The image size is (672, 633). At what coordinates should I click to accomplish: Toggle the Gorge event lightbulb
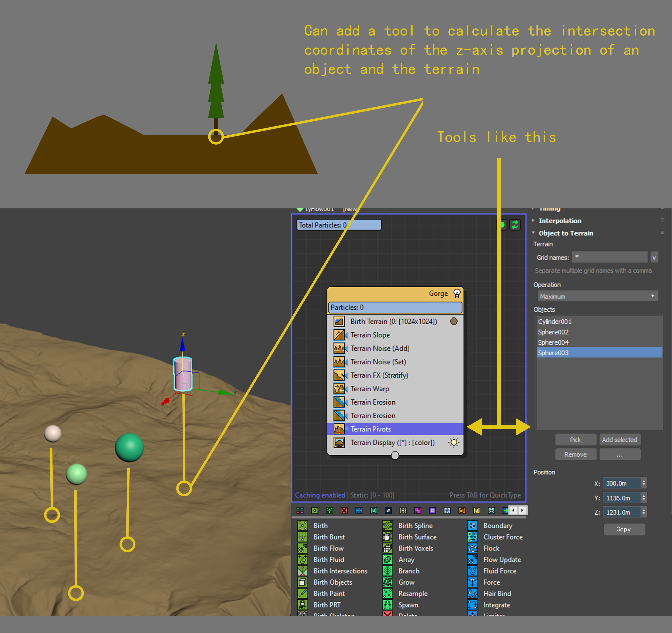457,293
